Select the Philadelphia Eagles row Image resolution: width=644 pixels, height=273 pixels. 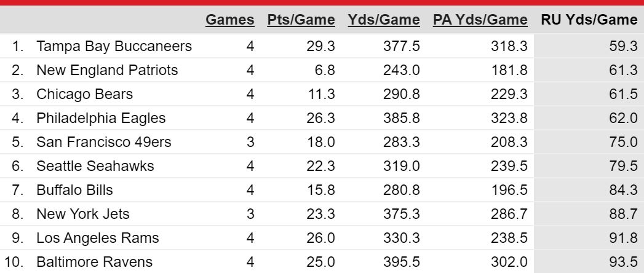[322, 118]
